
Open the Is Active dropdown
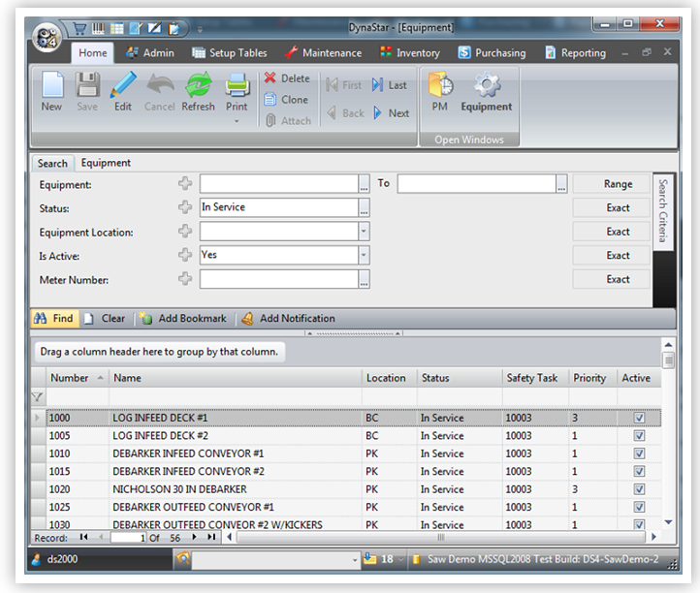click(364, 256)
